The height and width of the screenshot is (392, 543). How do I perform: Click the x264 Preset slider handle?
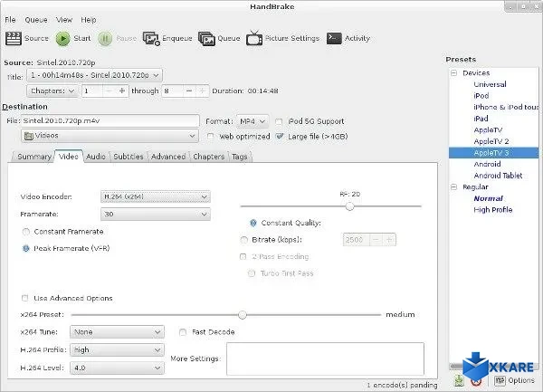click(243, 315)
